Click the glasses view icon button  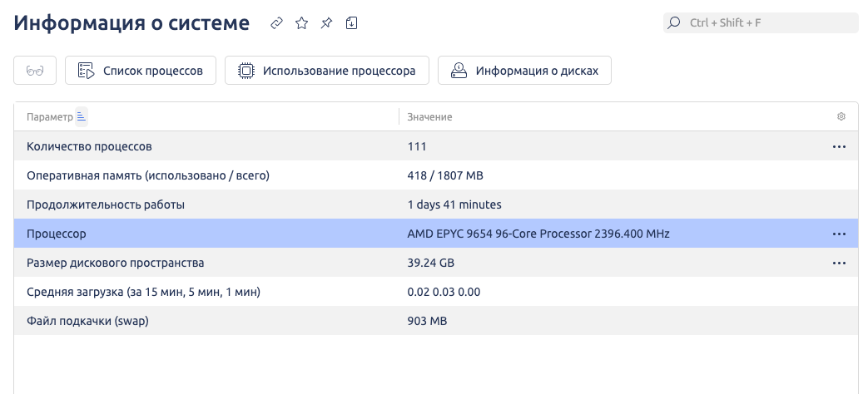[35, 71]
